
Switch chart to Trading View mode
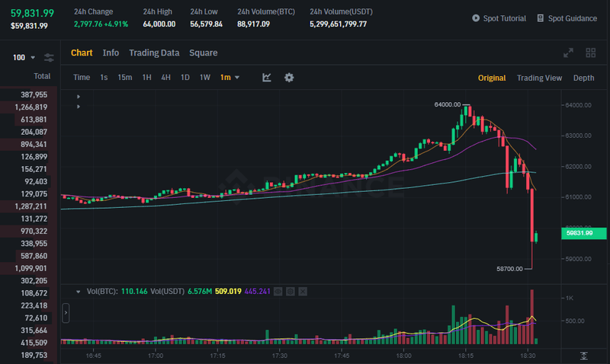click(539, 78)
